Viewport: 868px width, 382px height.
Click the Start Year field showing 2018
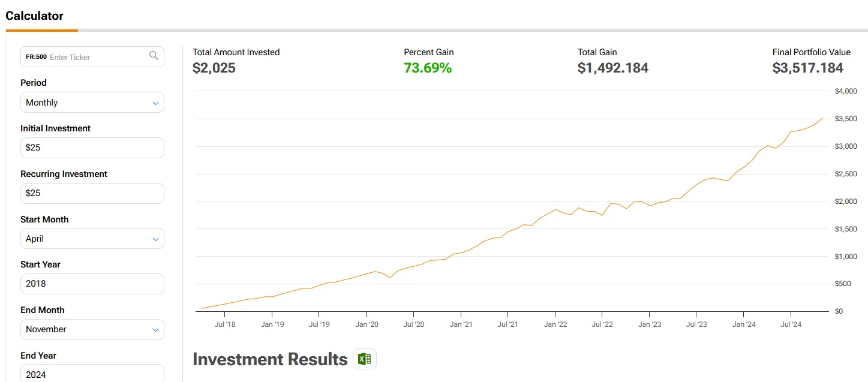[x=92, y=284]
